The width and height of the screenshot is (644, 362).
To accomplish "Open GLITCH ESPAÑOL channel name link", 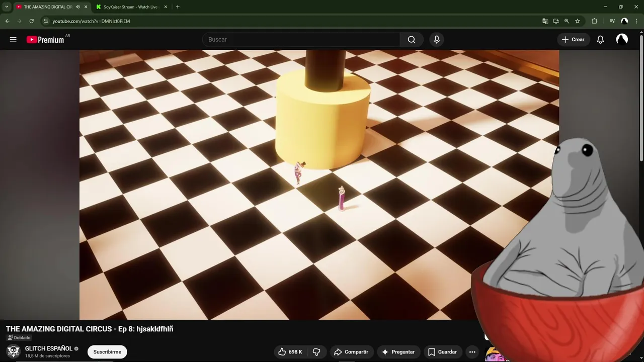I will pos(49,348).
